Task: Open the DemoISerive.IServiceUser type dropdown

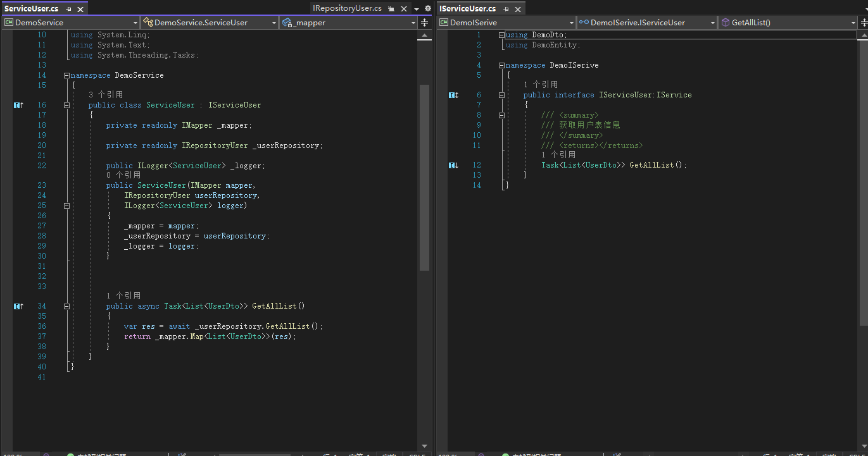Action: [646, 22]
